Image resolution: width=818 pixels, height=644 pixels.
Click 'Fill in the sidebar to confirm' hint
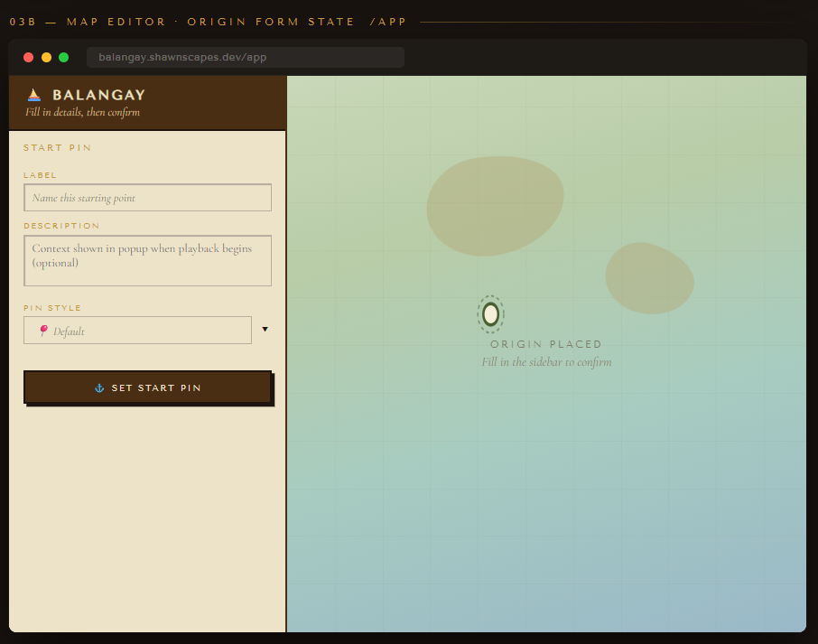pos(546,362)
